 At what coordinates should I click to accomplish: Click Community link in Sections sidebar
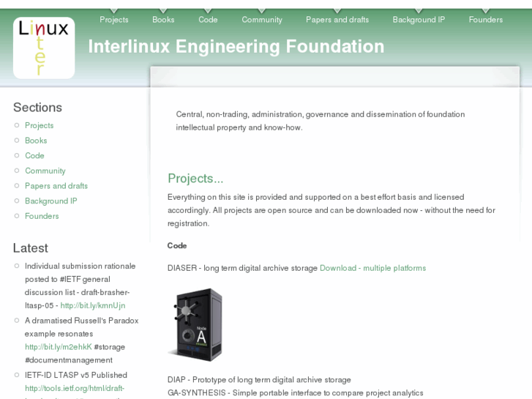click(x=45, y=171)
